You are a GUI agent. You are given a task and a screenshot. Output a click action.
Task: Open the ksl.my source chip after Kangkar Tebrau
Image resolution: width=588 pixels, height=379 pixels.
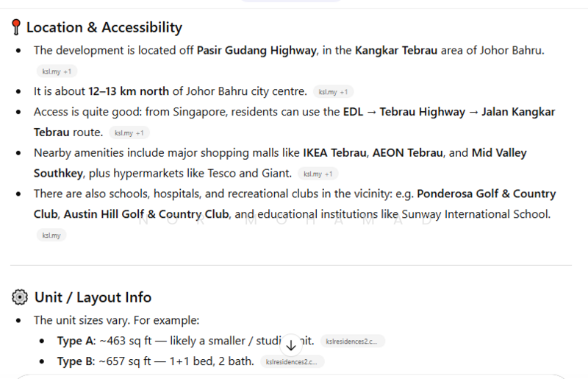(x=57, y=71)
